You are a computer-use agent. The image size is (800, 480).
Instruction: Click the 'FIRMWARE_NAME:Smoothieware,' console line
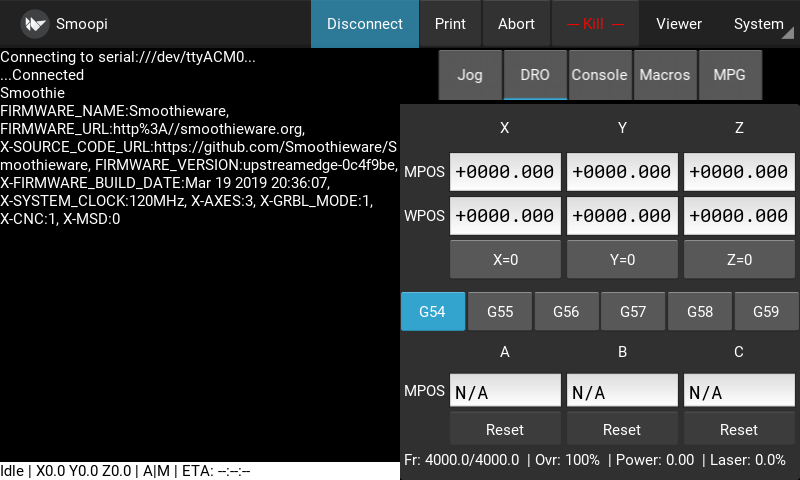click(x=115, y=111)
